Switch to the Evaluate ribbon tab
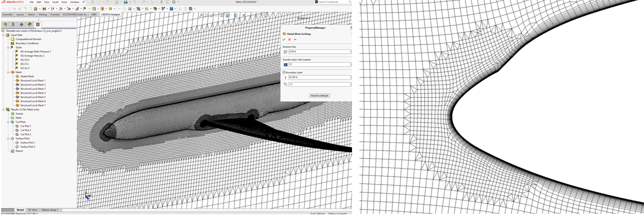The height and width of the screenshot is (216, 644). click(55, 14)
